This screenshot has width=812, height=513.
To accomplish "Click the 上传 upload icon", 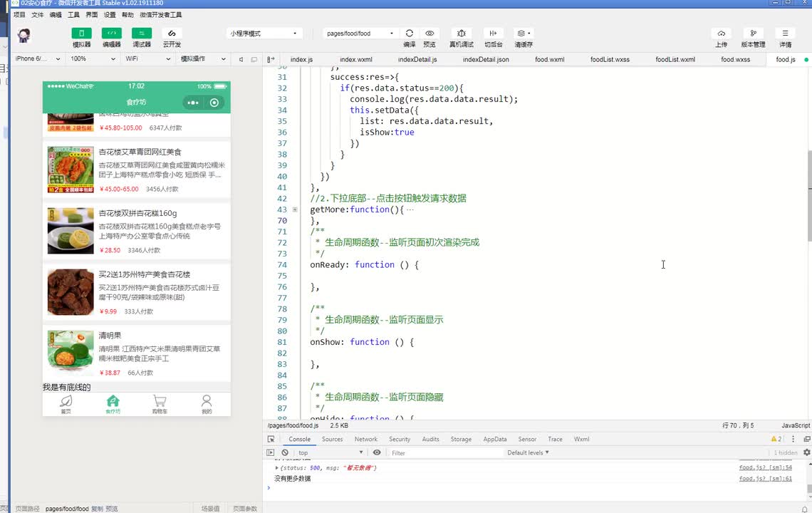I will click(721, 33).
